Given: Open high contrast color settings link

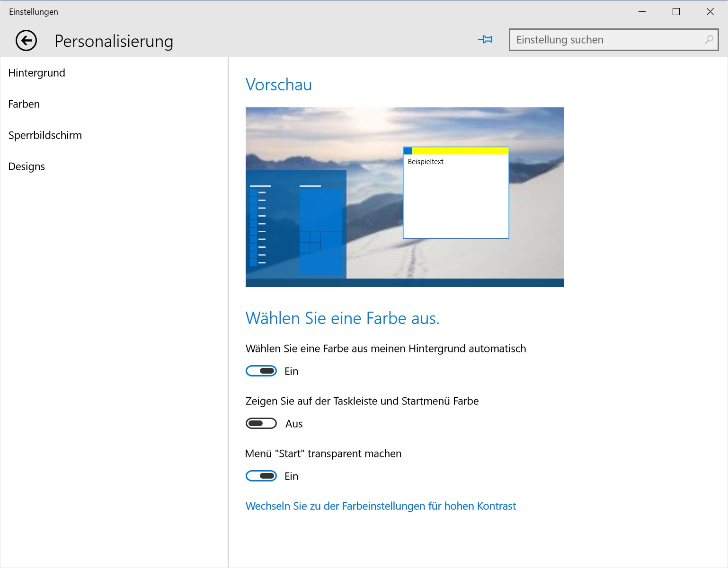Looking at the screenshot, I should pos(381,506).
